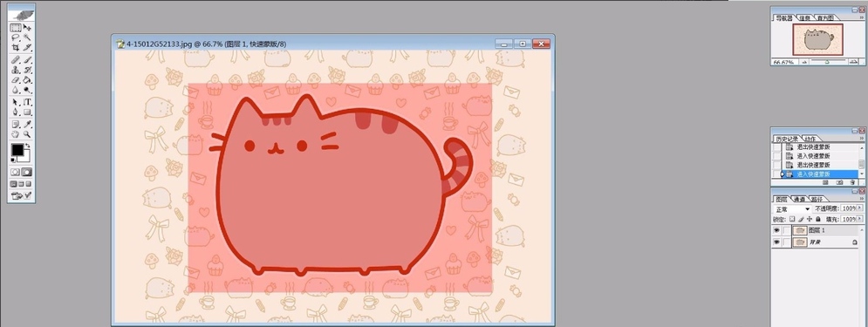Select the Zoom magnifier tool
The height and width of the screenshot is (327, 868).
pos(27,134)
